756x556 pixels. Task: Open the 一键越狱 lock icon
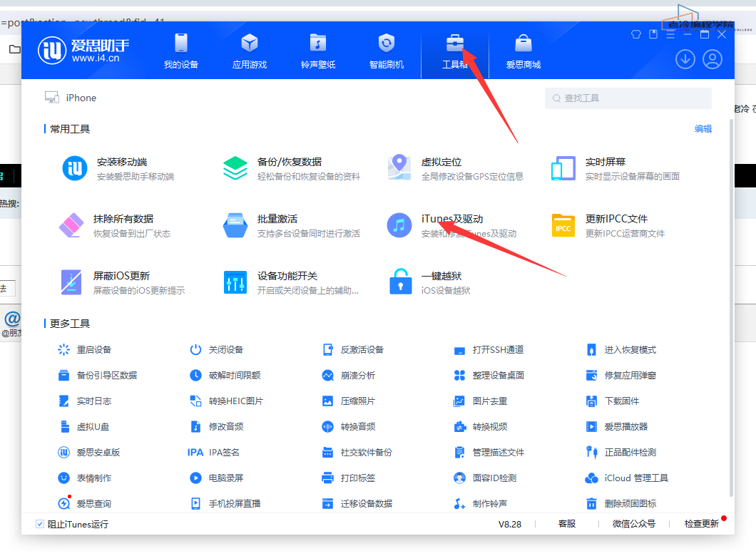click(400, 282)
